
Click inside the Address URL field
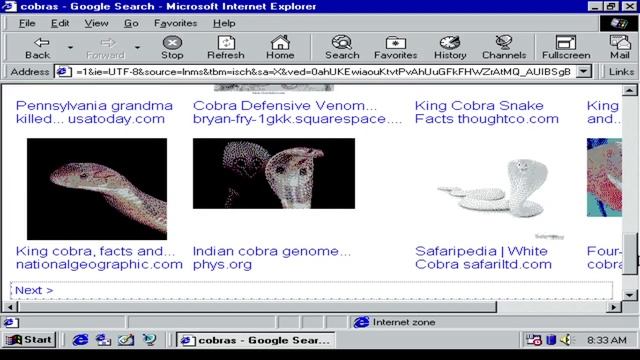click(322, 72)
